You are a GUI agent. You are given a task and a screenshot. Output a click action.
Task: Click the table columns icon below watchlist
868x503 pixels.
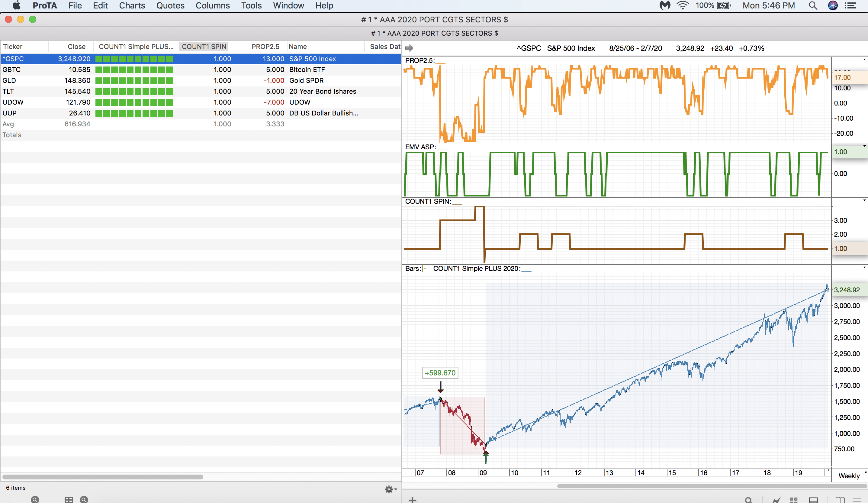point(69,500)
